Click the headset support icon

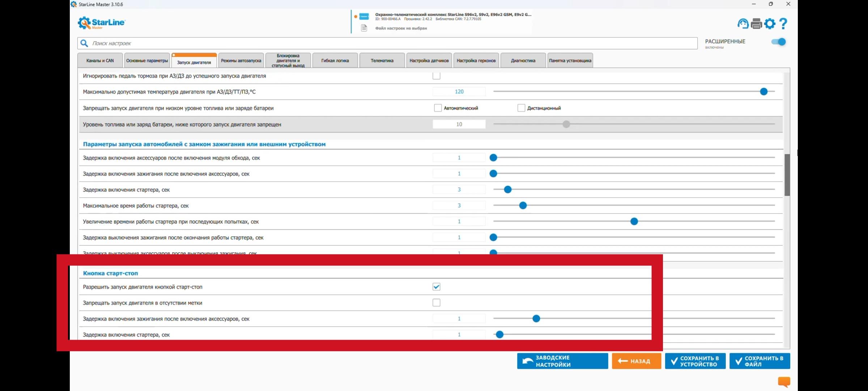pyautogui.click(x=743, y=24)
